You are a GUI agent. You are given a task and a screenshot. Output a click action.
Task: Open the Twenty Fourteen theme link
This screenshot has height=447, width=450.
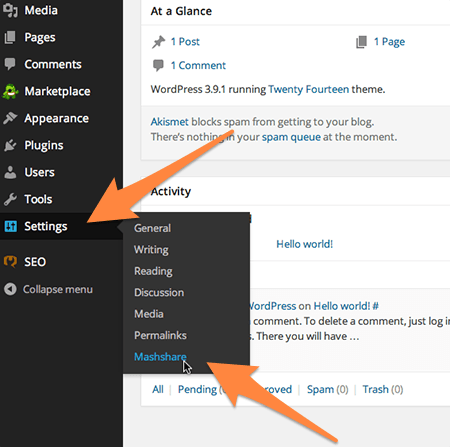(309, 89)
